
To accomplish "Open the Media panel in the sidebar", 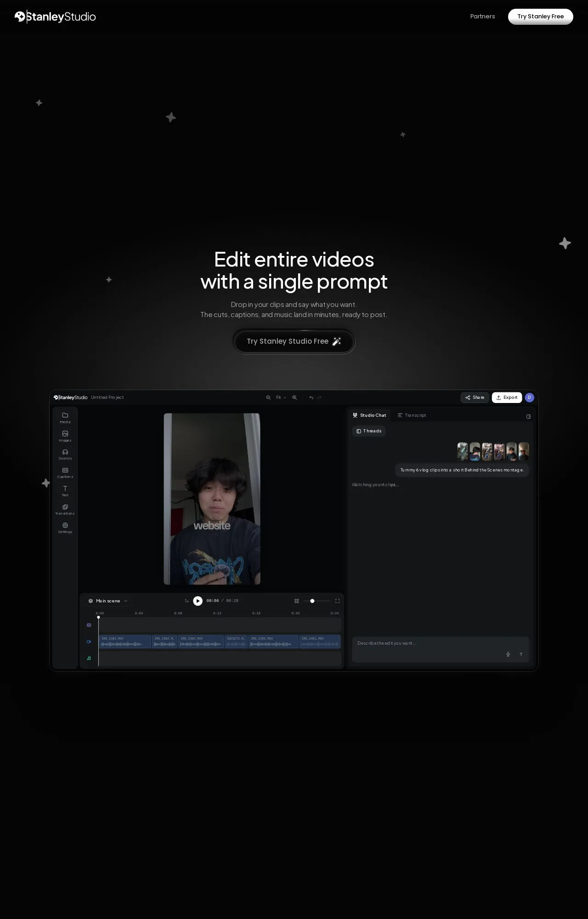I will [65, 418].
